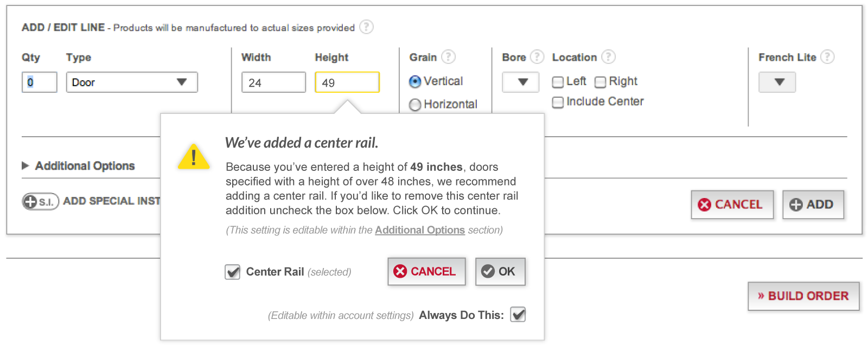Follow the Additional Options link in popup
The image size is (868, 345).
click(x=420, y=230)
